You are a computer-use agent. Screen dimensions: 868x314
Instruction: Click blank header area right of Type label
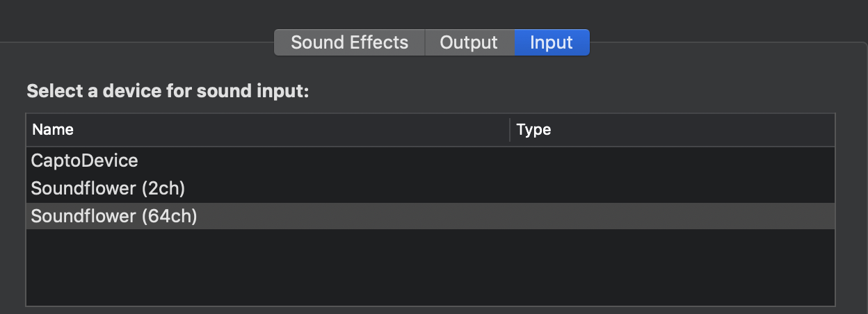pos(696,130)
